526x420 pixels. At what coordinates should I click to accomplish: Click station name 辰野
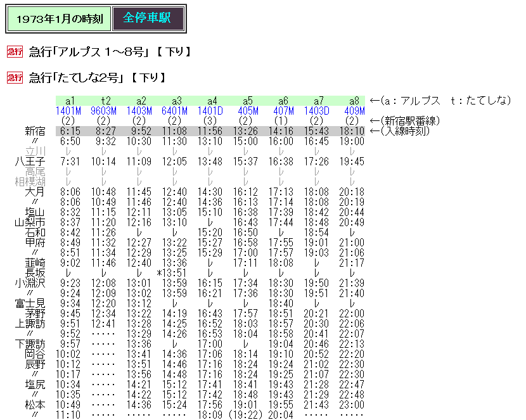tap(35, 364)
